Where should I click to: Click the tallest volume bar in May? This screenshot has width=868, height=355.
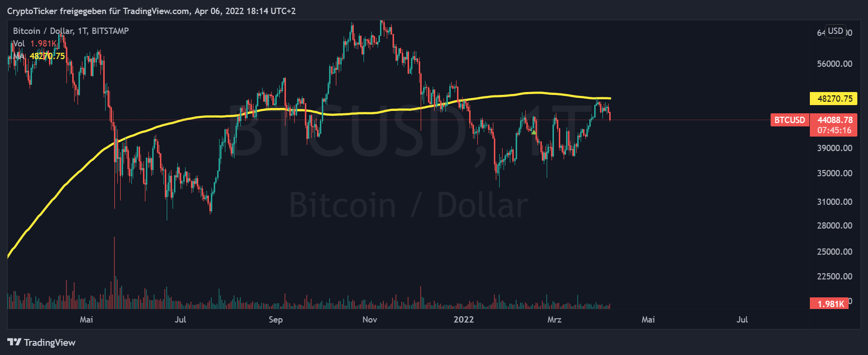click(x=114, y=271)
